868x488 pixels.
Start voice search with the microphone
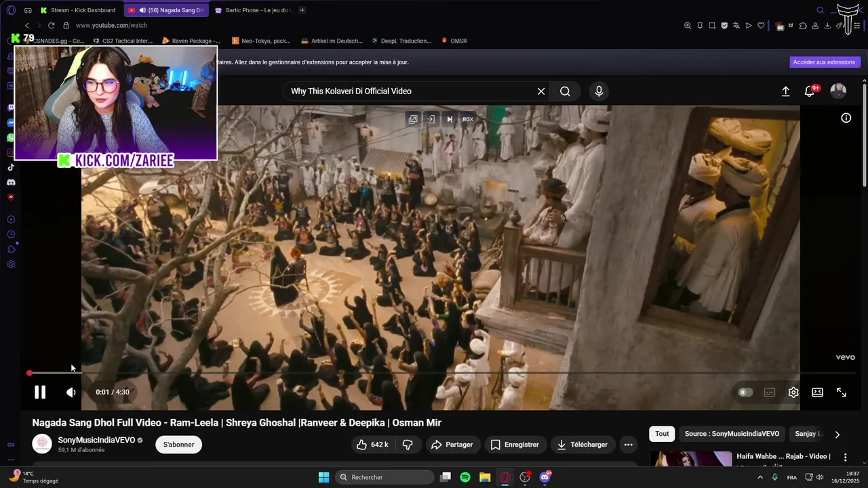pos(599,91)
